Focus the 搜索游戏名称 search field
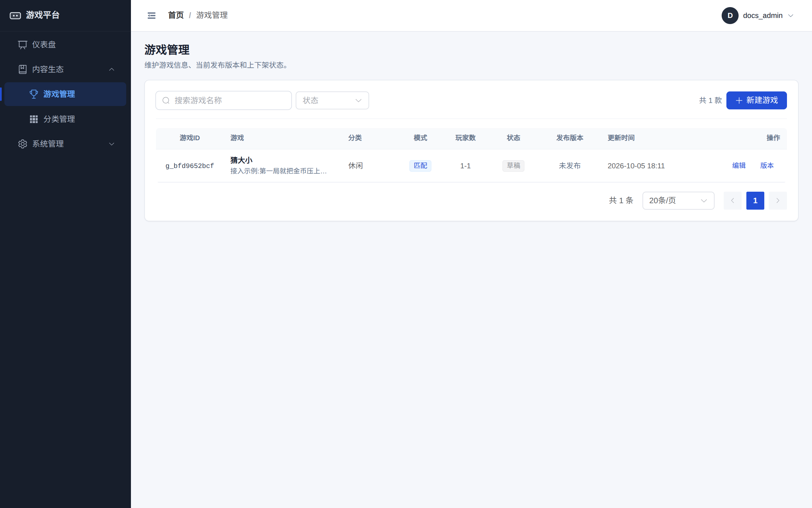812x508 pixels. click(224, 101)
